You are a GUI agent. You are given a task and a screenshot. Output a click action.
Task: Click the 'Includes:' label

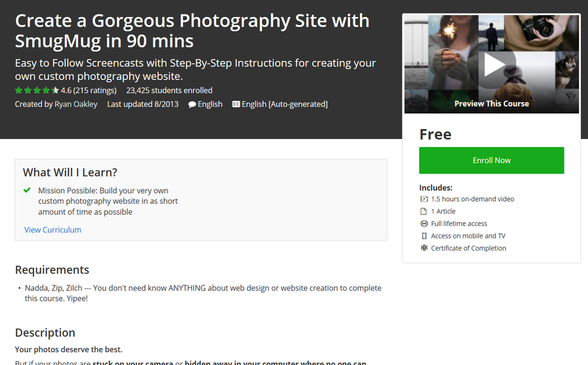(436, 188)
